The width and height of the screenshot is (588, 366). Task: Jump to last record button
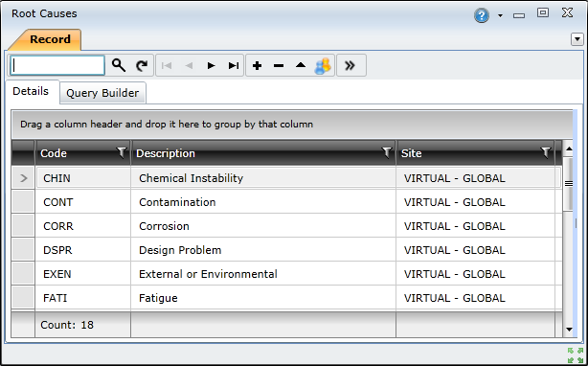tap(234, 65)
